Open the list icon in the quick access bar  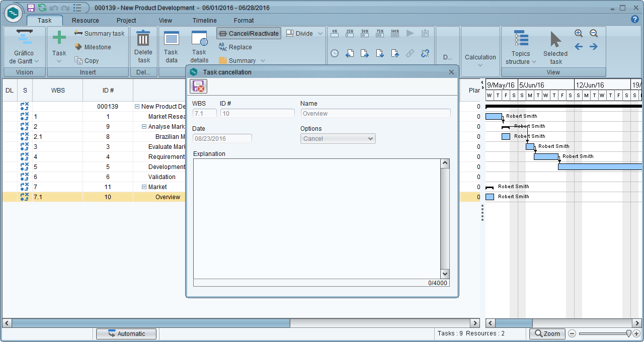point(77,8)
